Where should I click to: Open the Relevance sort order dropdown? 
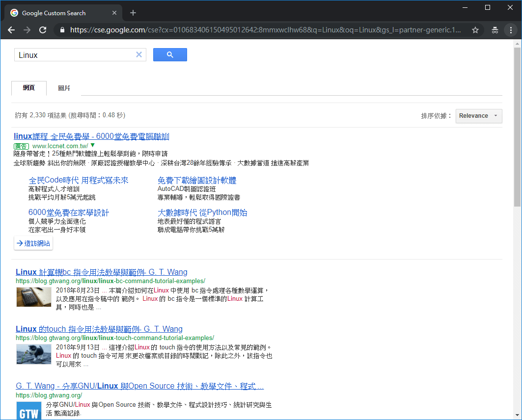point(478,116)
